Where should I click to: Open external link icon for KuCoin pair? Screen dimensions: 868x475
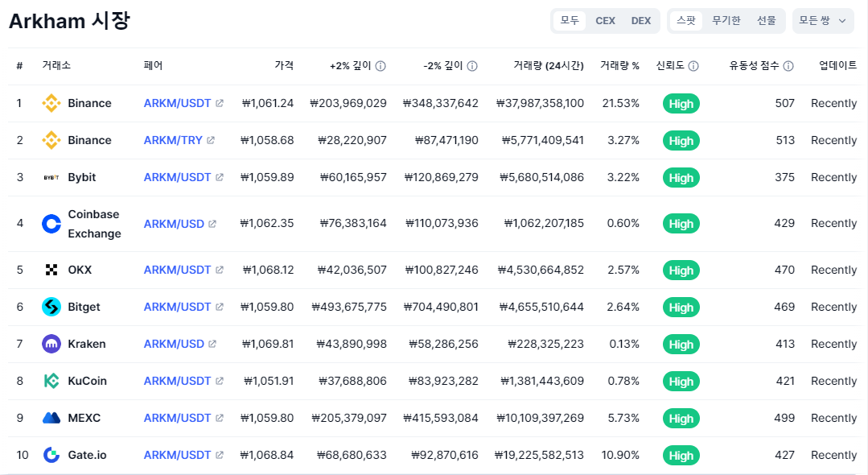pyautogui.click(x=220, y=381)
